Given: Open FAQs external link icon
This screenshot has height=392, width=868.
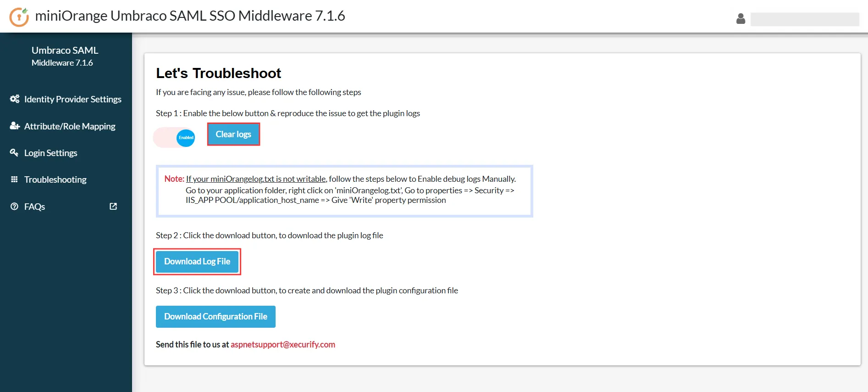Looking at the screenshot, I should point(113,207).
